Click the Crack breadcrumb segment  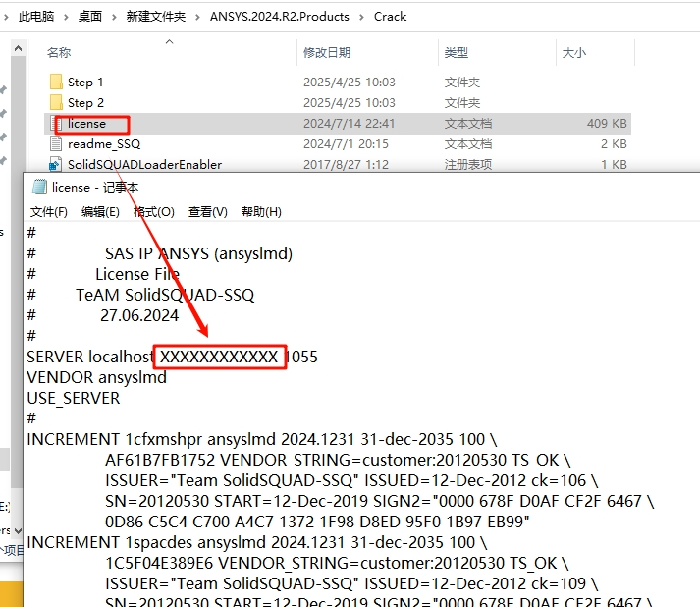[390, 17]
